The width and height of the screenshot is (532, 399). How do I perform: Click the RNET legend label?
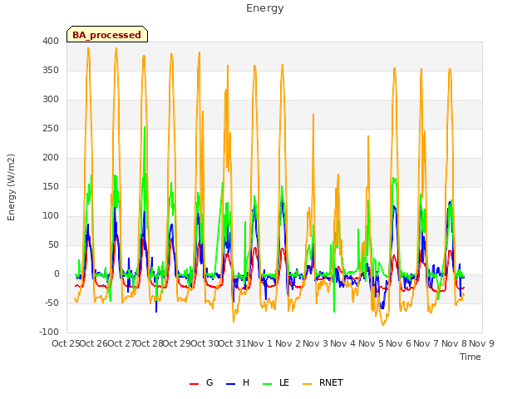click(x=331, y=382)
